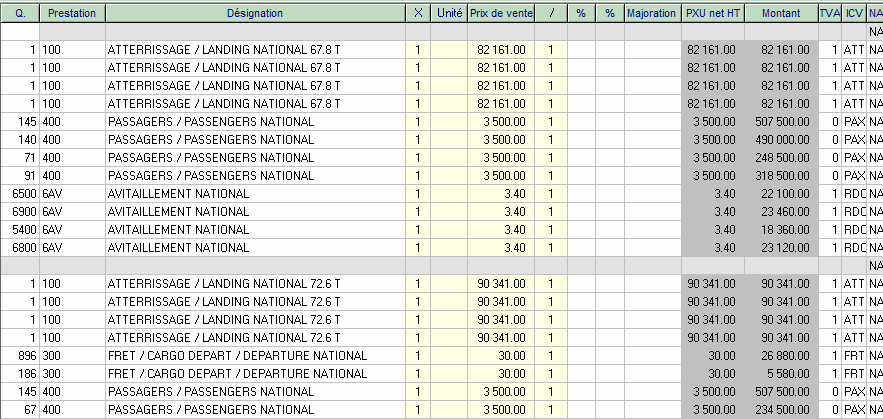Select the quantity cell showing 5400
Viewport: 883px width, 419px height.
tap(20, 229)
